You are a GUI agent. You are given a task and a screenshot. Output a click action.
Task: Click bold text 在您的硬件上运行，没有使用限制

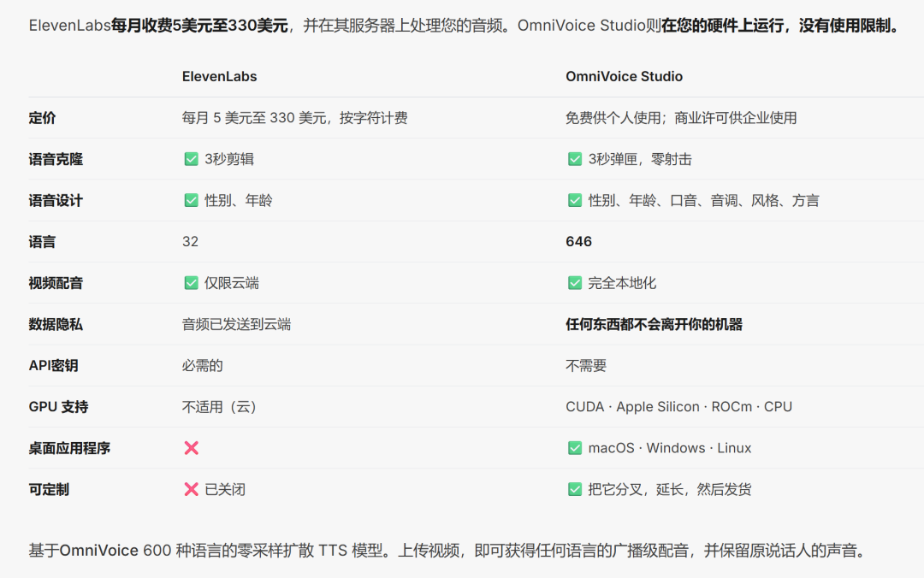pyautogui.click(x=781, y=26)
